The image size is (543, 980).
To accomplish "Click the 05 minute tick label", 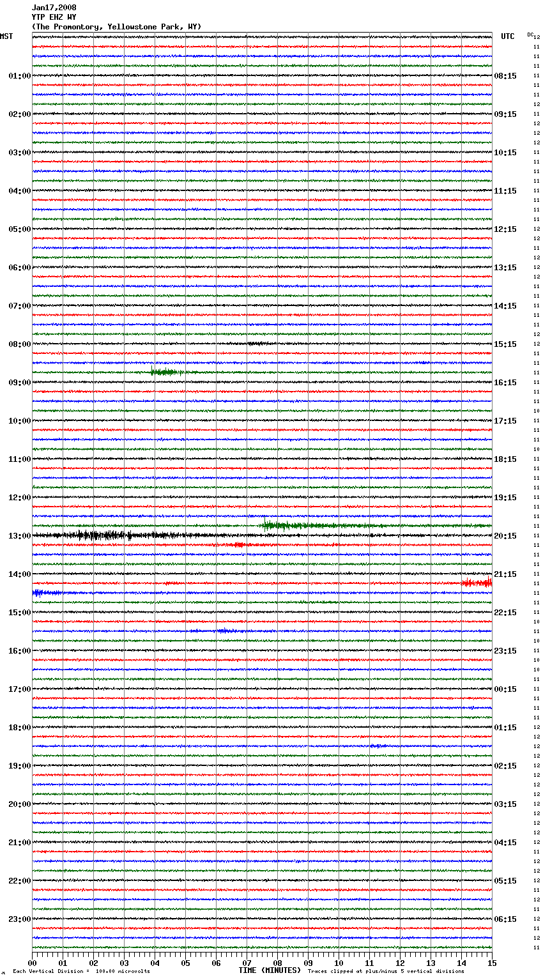I will coord(186,963).
